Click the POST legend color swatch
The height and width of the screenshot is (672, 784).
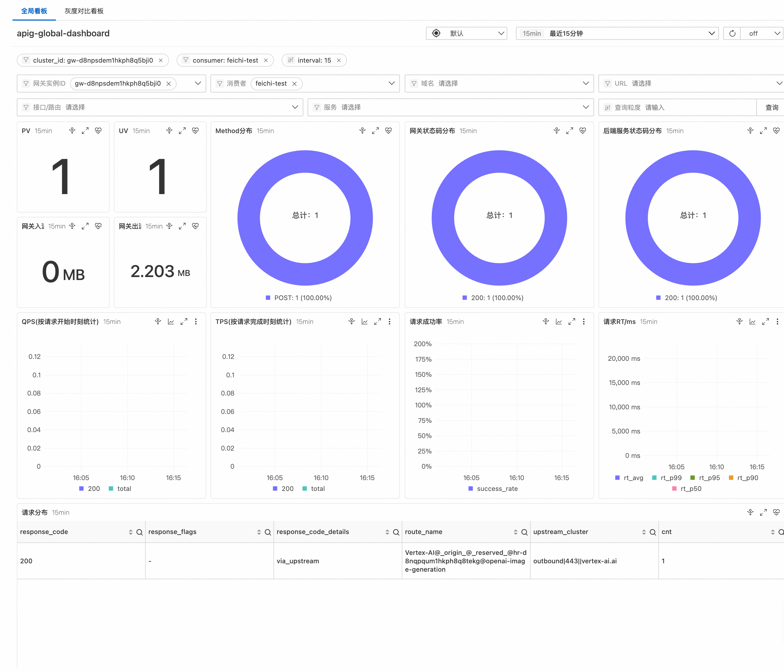coord(268,298)
